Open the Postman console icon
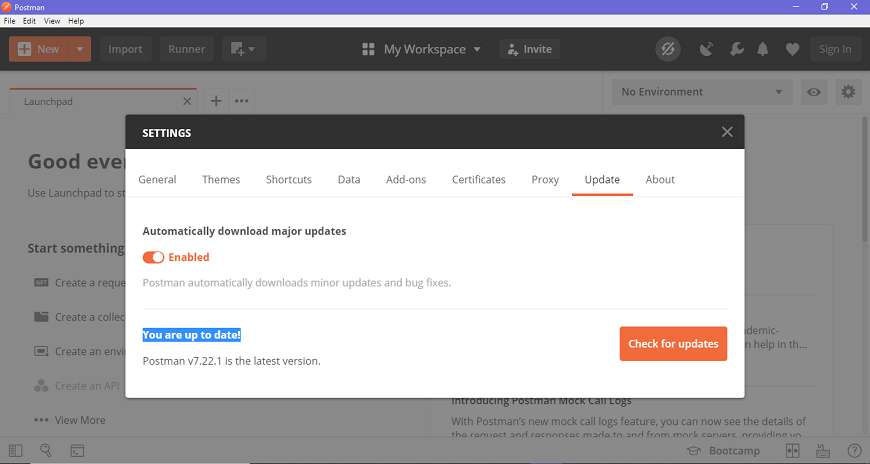Screen dimensions: 870x464 (77, 451)
